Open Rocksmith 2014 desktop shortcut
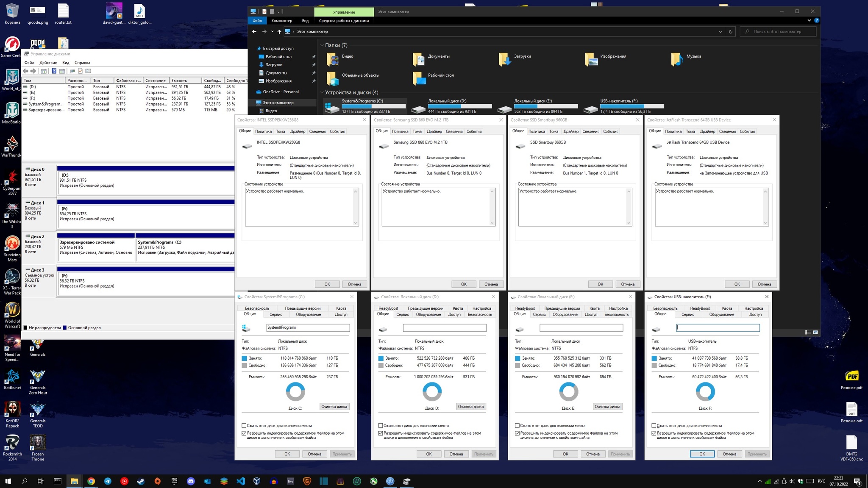Viewport: 868px width, 488px height. coord(12,448)
